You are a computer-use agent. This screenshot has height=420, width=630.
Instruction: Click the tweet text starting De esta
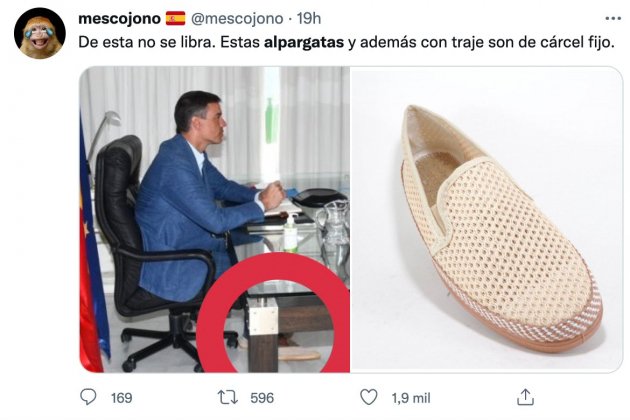coord(346,42)
